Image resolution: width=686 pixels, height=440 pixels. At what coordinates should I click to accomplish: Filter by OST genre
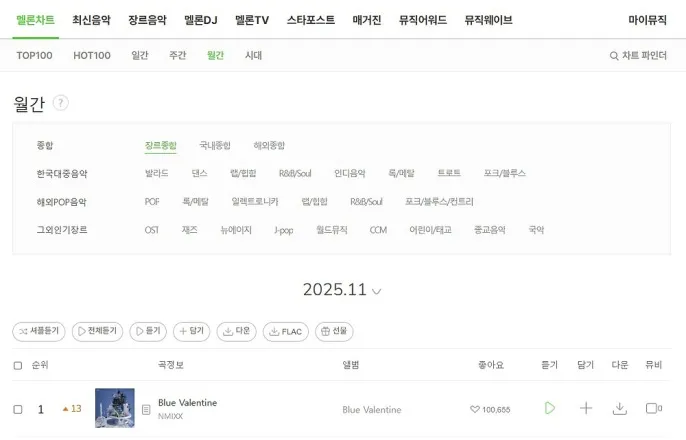click(x=152, y=230)
